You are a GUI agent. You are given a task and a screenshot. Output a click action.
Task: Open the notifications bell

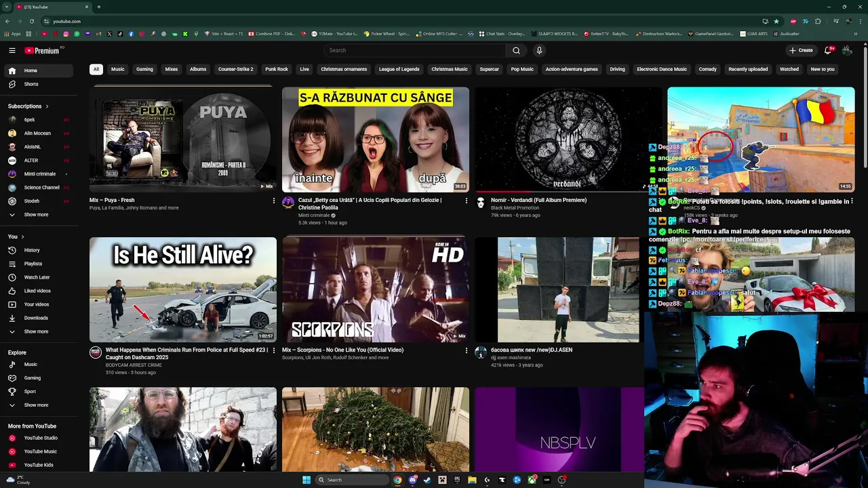[828, 50]
